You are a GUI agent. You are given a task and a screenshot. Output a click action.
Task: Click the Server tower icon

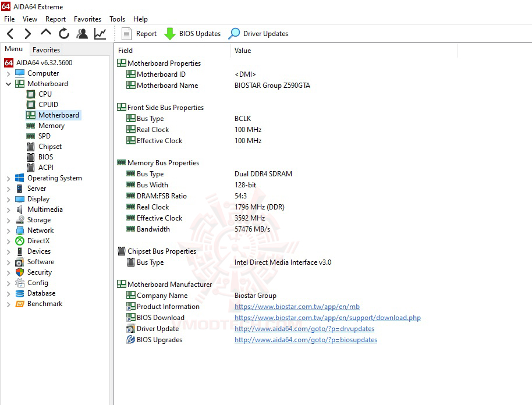(20, 189)
